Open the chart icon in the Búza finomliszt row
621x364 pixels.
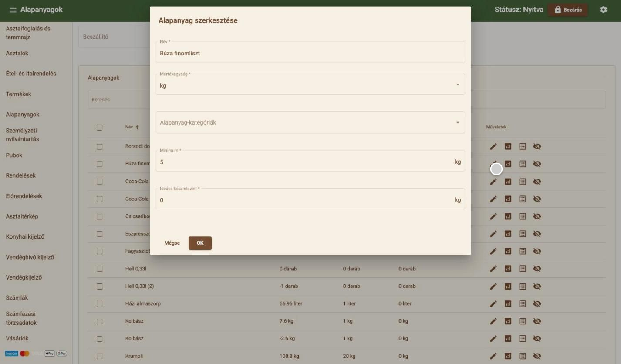pyautogui.click(x=508, y=164)
